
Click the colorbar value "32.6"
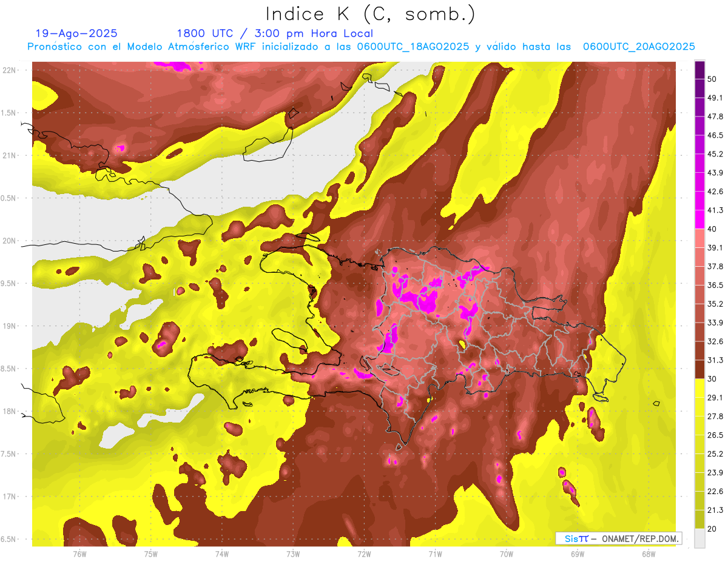click(x=715, y=341)
